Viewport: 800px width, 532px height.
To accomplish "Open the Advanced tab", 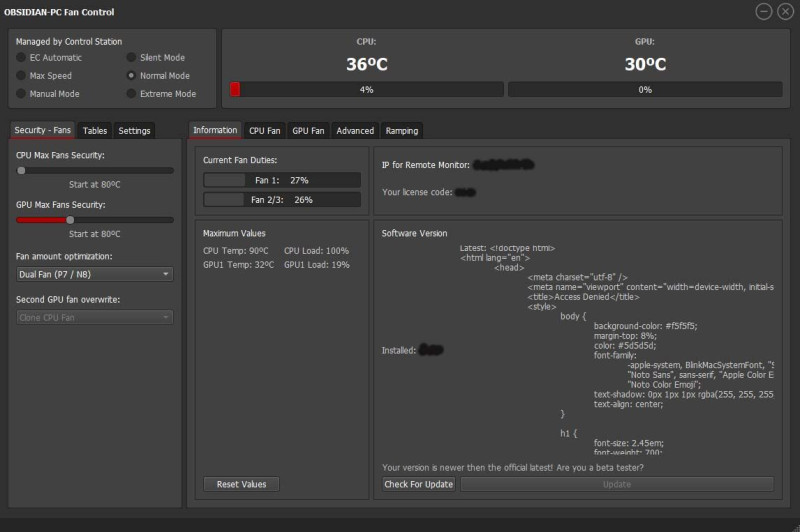I will [x=355, y=131].
